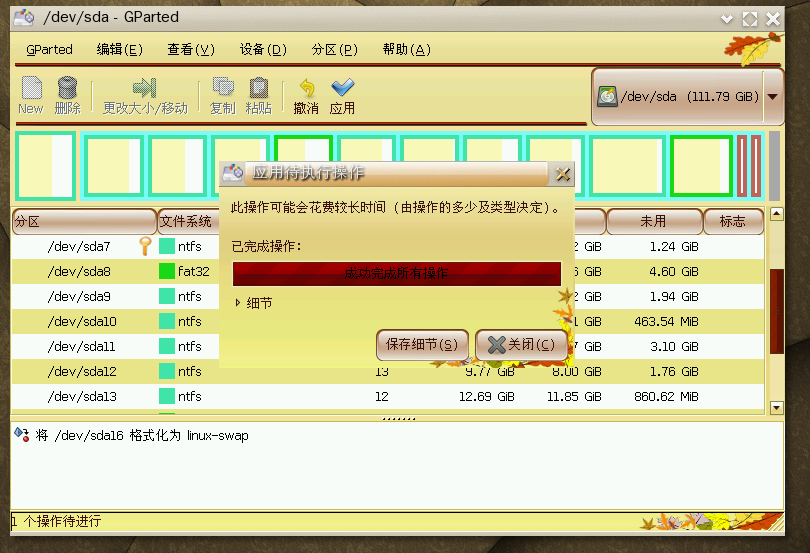Click the key icon beside /dev/sda7

[145, 246]
